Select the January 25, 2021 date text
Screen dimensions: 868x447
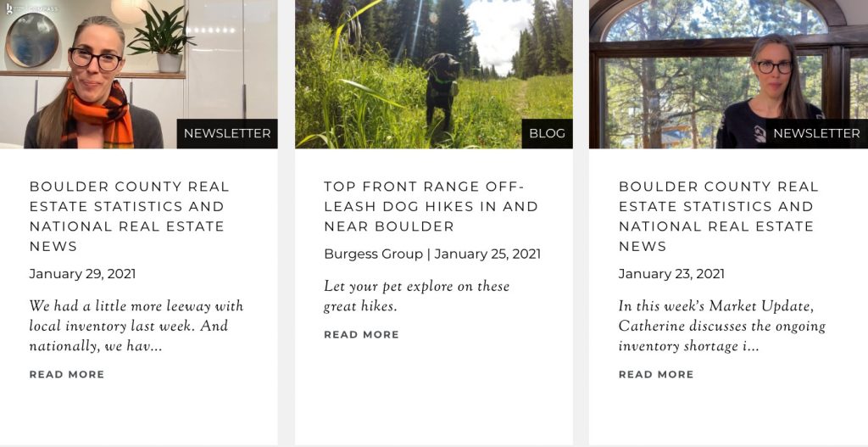(x=487, y=254)
